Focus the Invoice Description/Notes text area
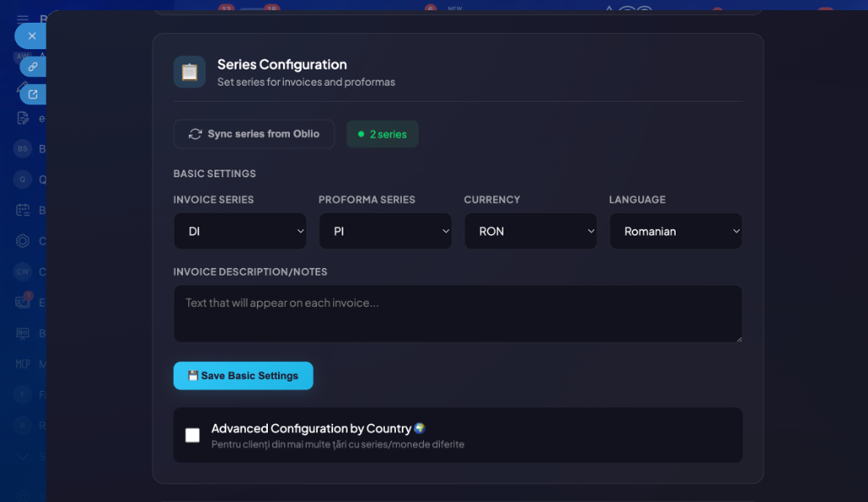 [x=458, y=314]
